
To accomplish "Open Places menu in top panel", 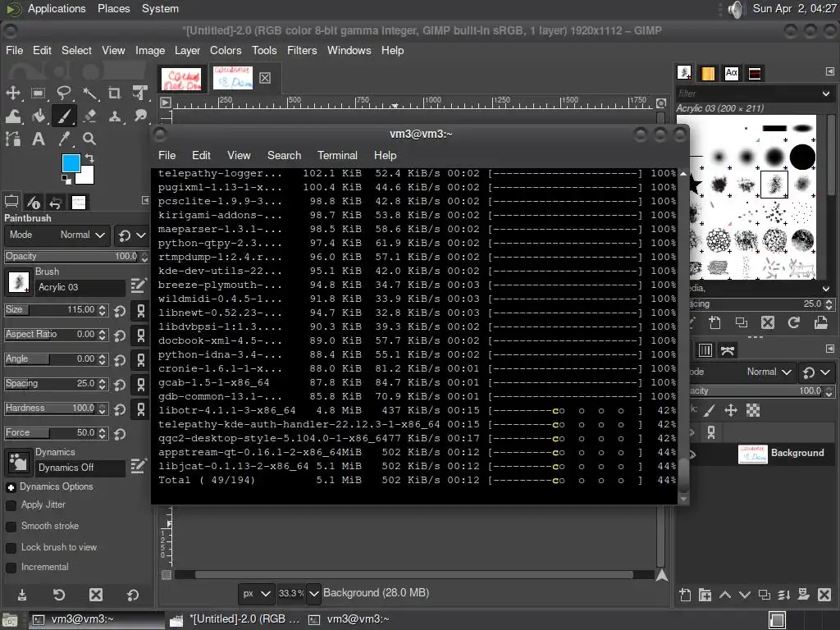I will pos(113,8).
